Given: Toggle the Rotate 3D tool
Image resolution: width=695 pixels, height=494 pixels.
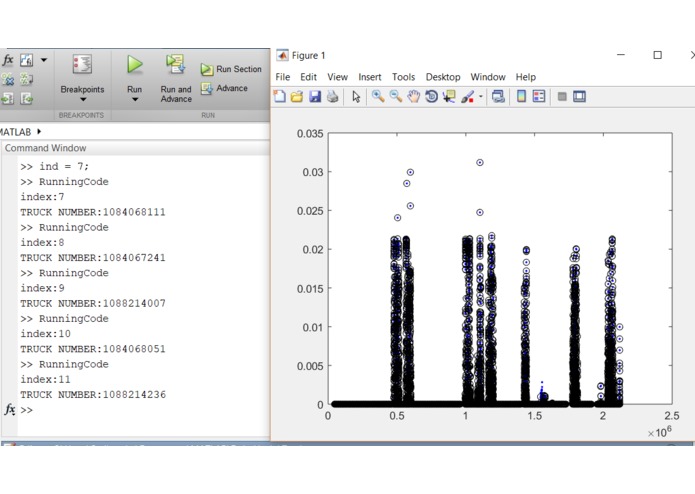Looking at the screenshot, I should coord(431,96).
